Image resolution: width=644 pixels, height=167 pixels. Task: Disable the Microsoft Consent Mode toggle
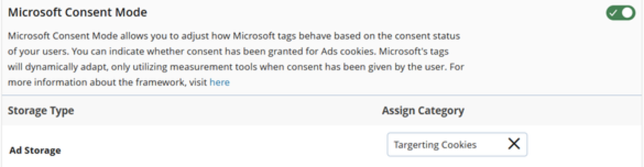pyautogui.click(x=620, y=13)
